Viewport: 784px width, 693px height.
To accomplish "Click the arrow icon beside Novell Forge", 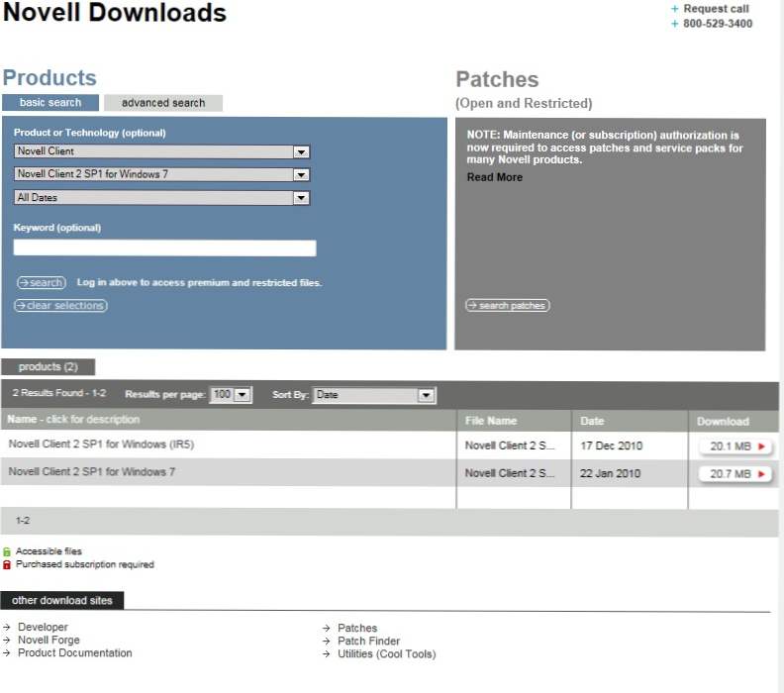I will [7, 640].
